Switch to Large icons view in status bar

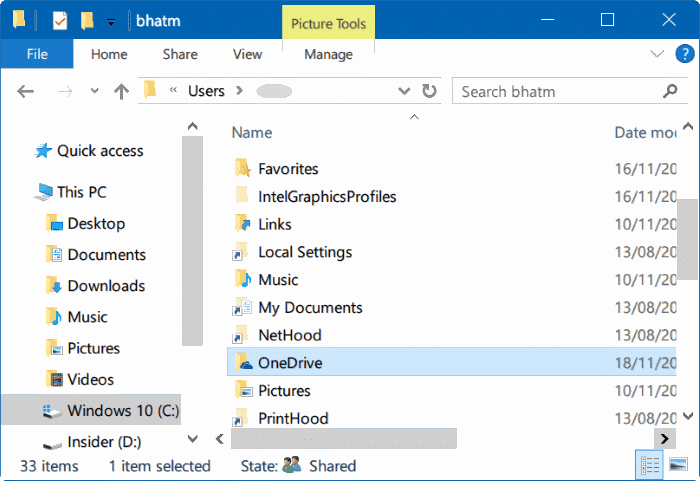click(678, 465)
